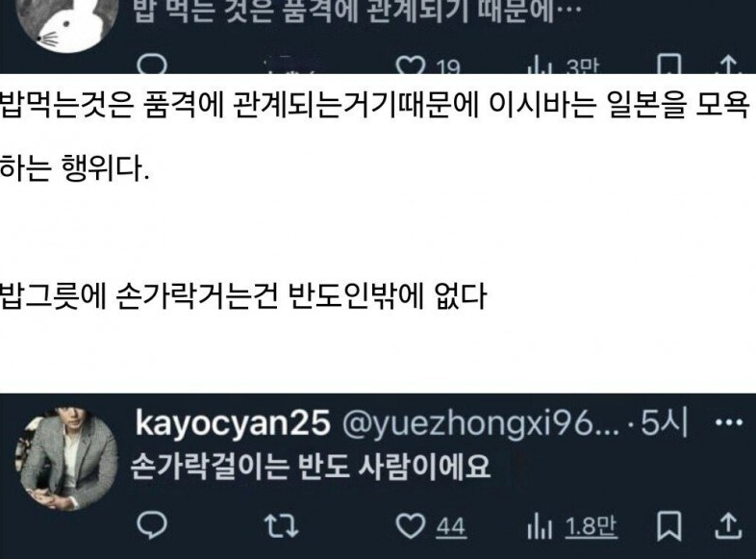Reply to the top rabbit-avatar tweet
This screenshot has width=756, height=559.
(152, 64)
